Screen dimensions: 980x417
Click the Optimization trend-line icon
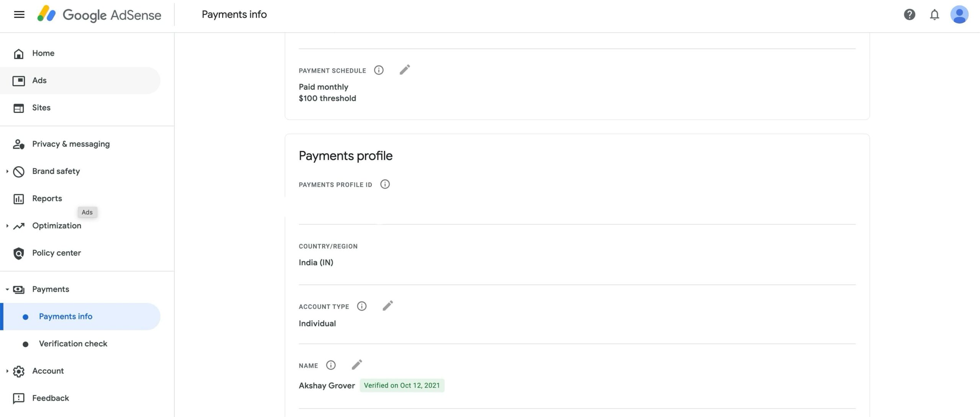18,226
